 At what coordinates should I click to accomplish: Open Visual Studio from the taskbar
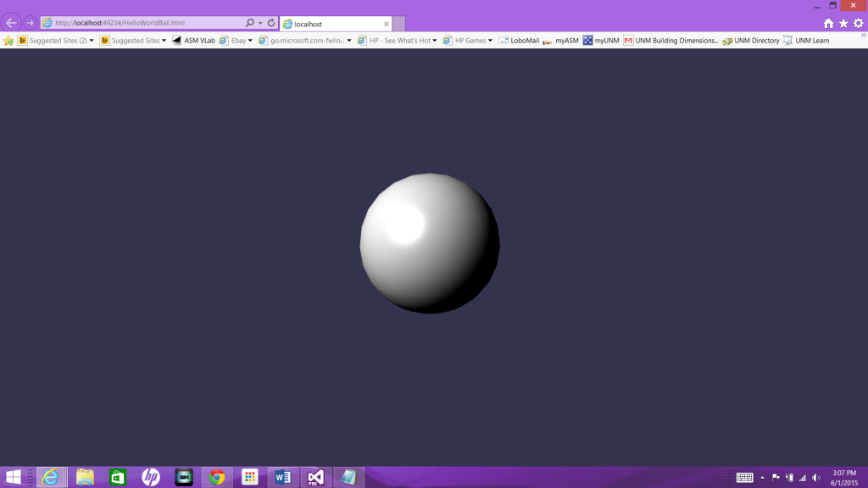[x=314, y=477]
